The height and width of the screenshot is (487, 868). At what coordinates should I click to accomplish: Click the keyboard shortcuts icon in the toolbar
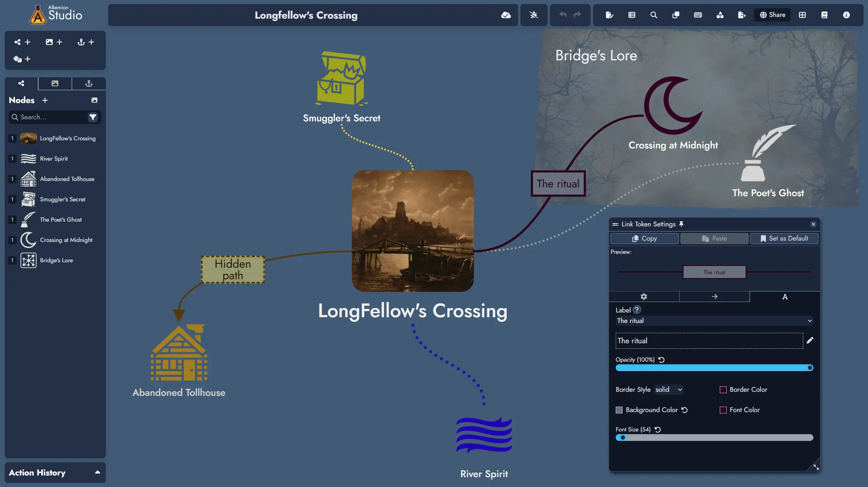point(697,15)
